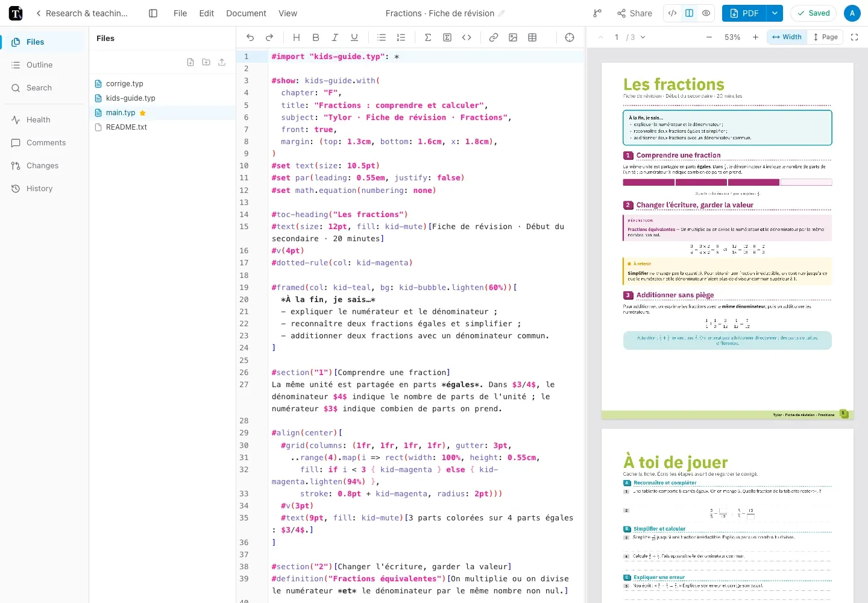
Task: Insert an image
Action: [513, 37]
